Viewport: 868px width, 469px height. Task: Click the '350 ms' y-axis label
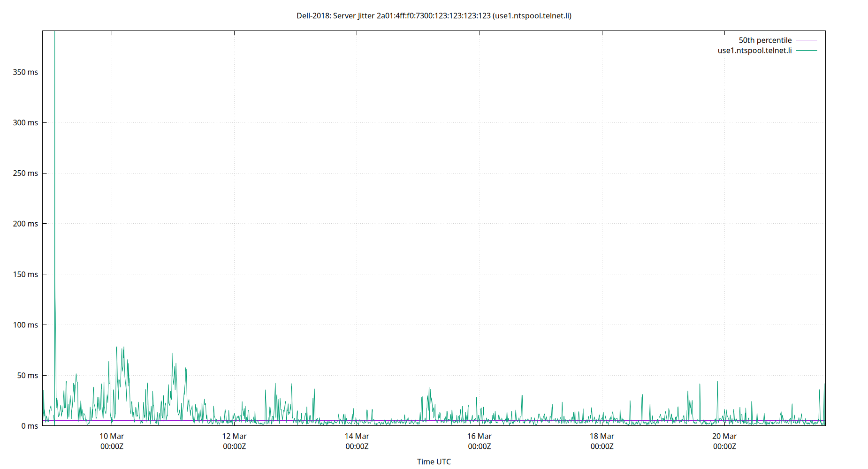coord(26,72)
